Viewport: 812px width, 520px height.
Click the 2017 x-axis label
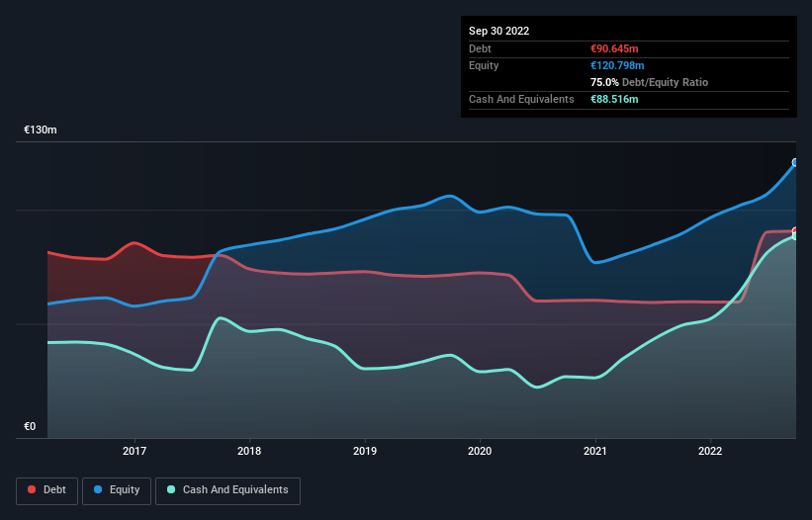click(135, 451)
